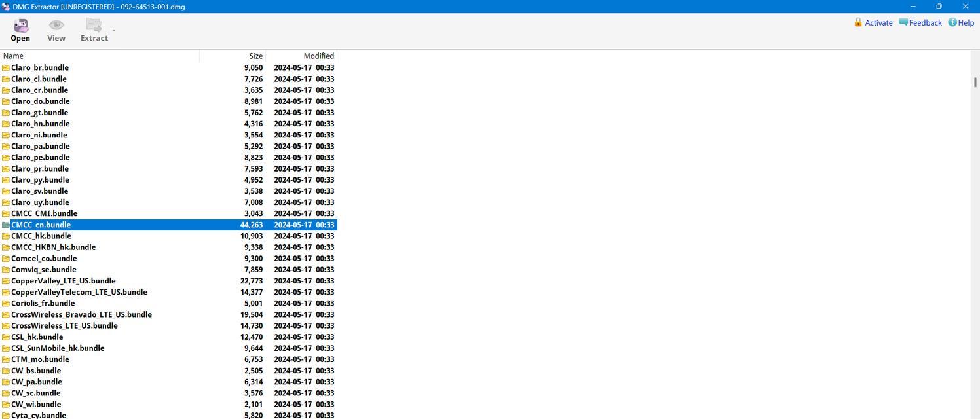Select folder icon of Comviq_se.bundle
The width and height of the screenshot is (980, 419).
(6, 270)
